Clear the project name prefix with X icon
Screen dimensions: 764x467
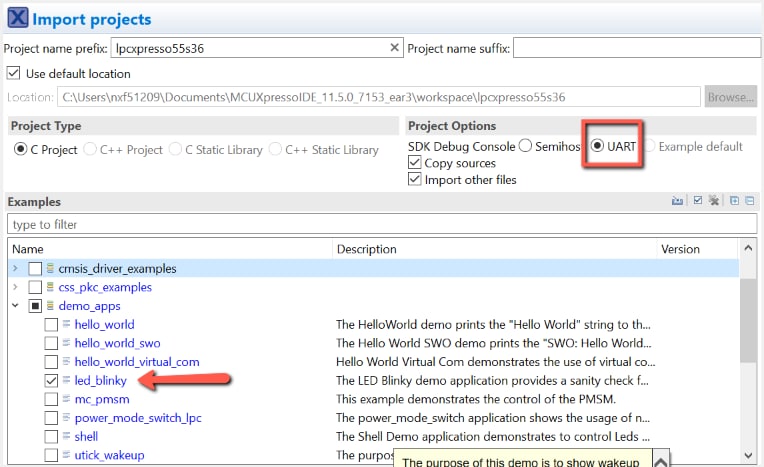[x=394, y=48]
